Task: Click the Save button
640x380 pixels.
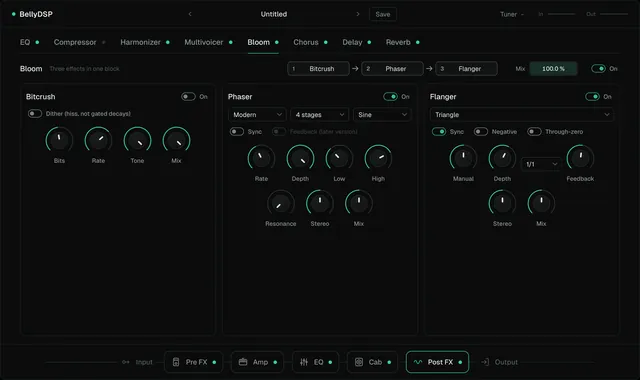Action: [x=383, y=14]
